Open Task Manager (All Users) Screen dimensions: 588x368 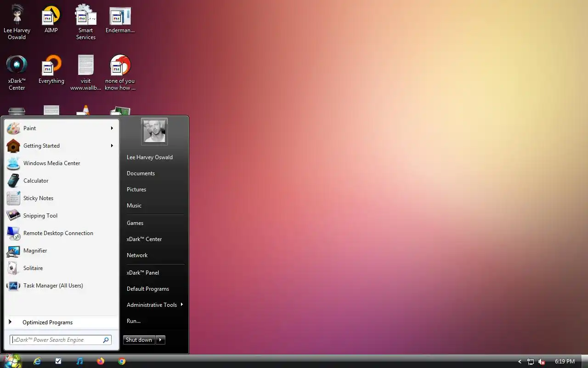(62, 286)
